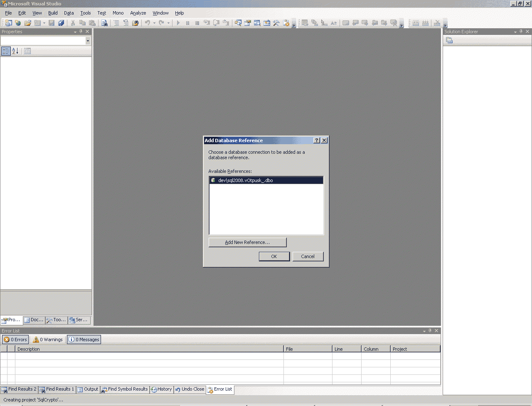Select dev\sql2008.vOtpusk_.dbo reference
This screenshot has width=532, height=406.
266,180
